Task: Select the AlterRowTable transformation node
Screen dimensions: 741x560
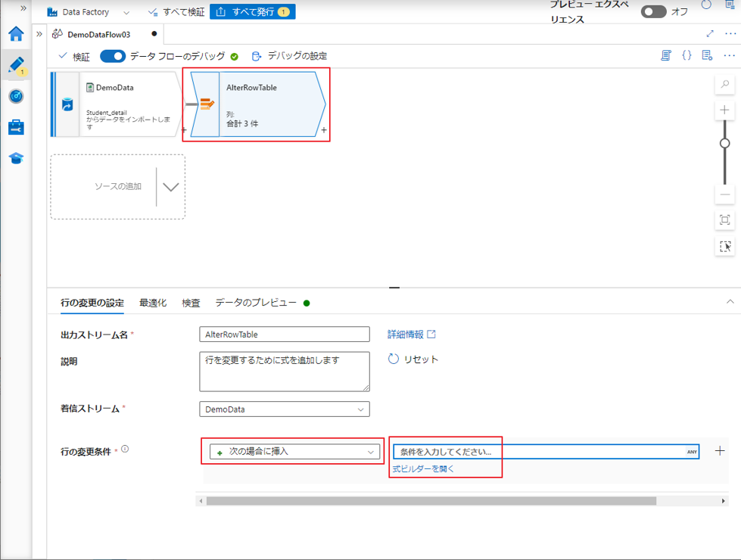Action: coord(257,104)
